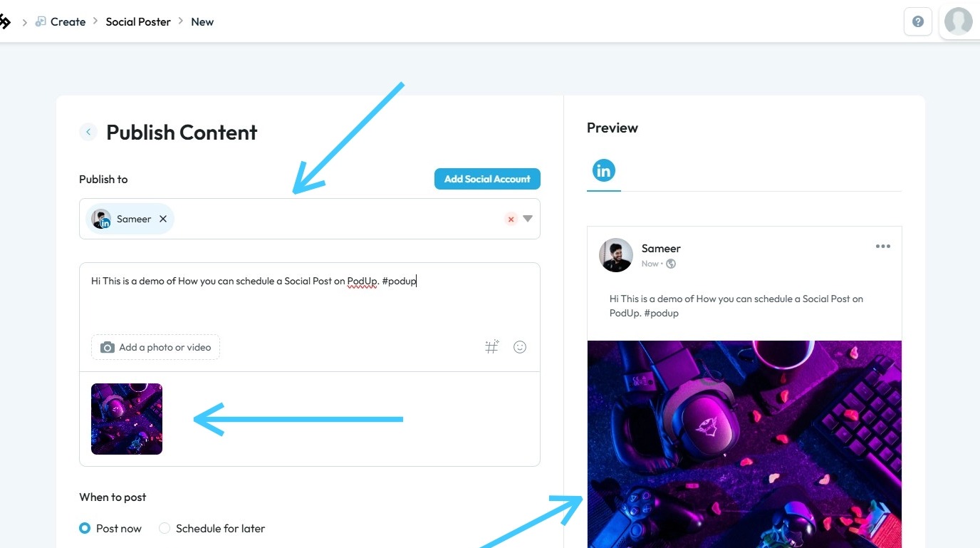
Task: Click Add a photo or video button
Action: (155, 347)
